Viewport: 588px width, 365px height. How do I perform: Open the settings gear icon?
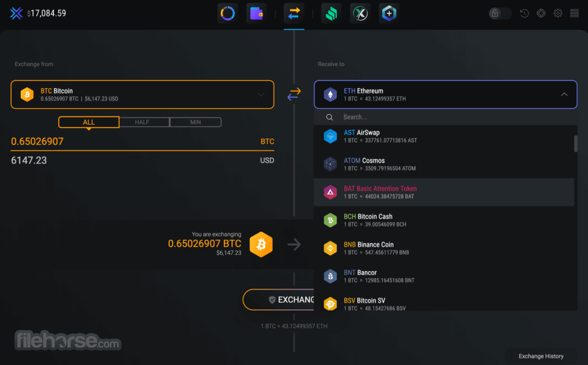[x=558, y=13]
